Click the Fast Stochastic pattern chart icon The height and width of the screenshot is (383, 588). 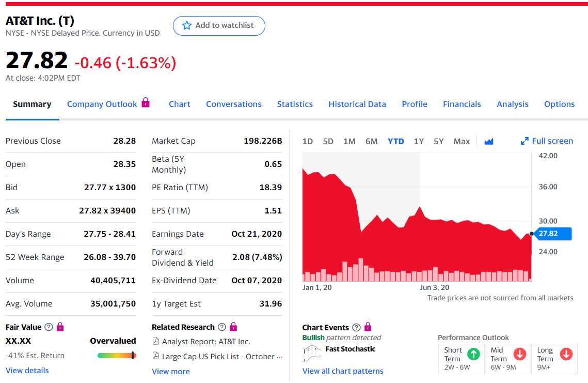click(312, 354)
